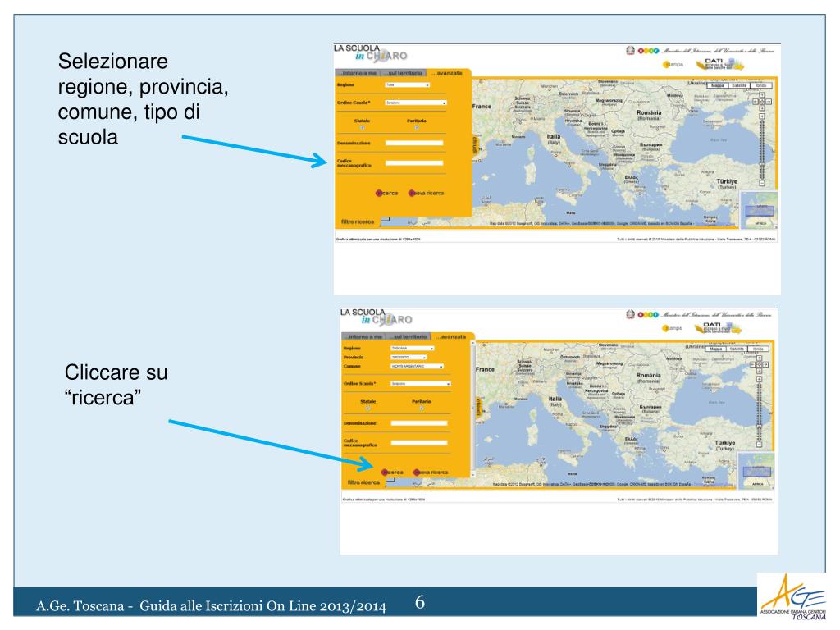Viewport: 840px width, 630px height.
Task: Focus the Codice meccanografico field, Toscana-filled form
Action: pos(419,442)
